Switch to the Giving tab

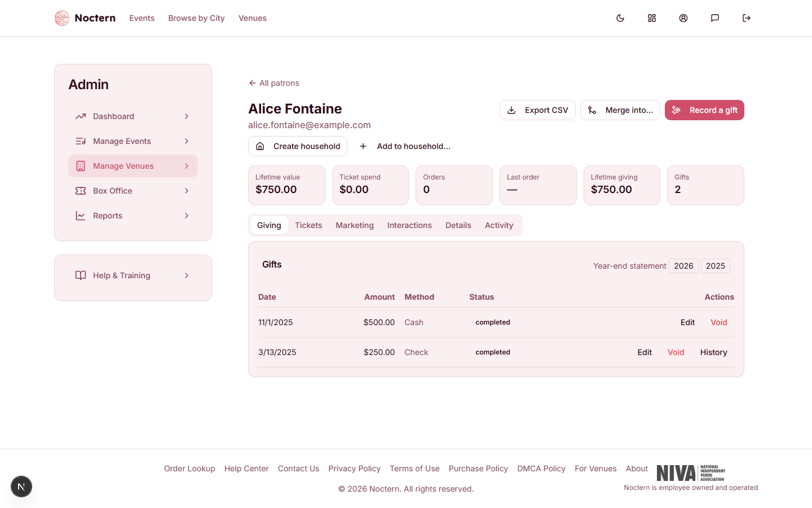point(269,225)
